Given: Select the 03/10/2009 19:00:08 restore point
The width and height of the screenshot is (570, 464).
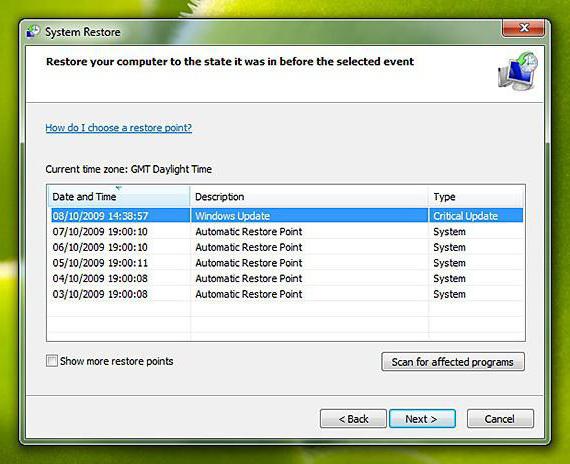Looking at the screenshot, I should [286, 294].
